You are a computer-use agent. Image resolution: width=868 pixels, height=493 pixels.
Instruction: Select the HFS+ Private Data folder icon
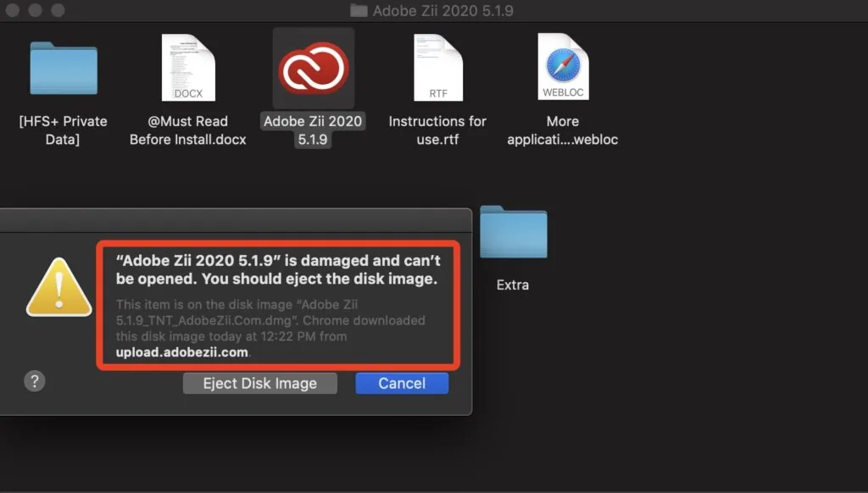point(64,69)
